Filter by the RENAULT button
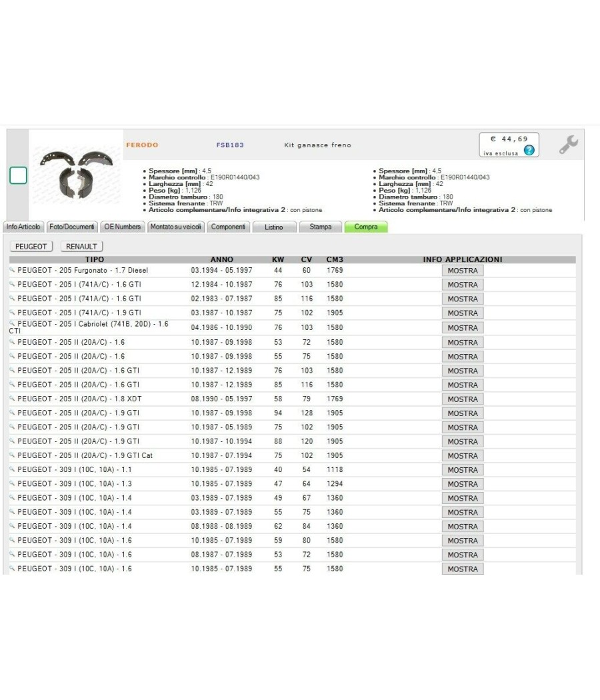Image resolution: width=600 pixels, height=700 pixels. pyautogui.click(x=82, y=247)
